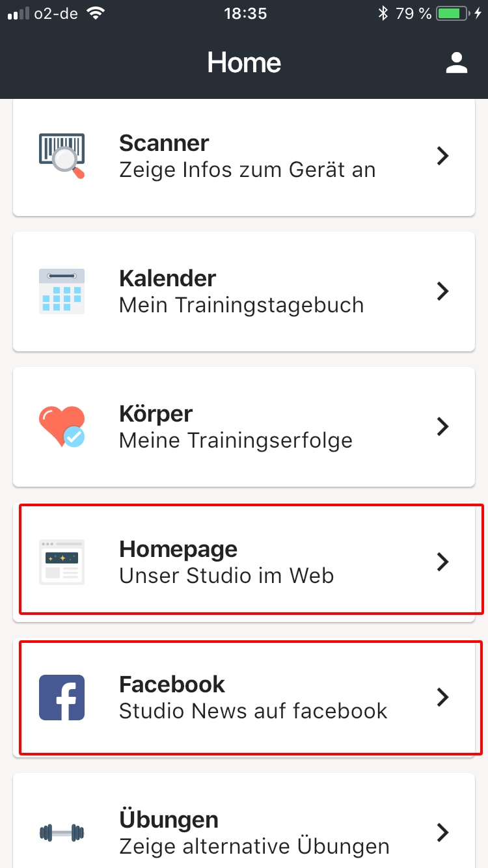Tap the Facebook logo icon
The width and height of the screenshot is (488, 868).
pos(62,698)
